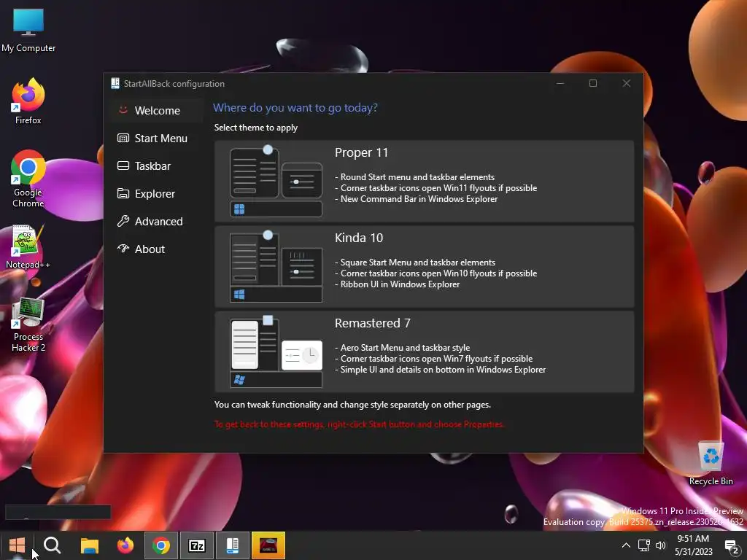Apply the Remastered 7 theme
Screen dimensions: 747x560
click(424, 351)
